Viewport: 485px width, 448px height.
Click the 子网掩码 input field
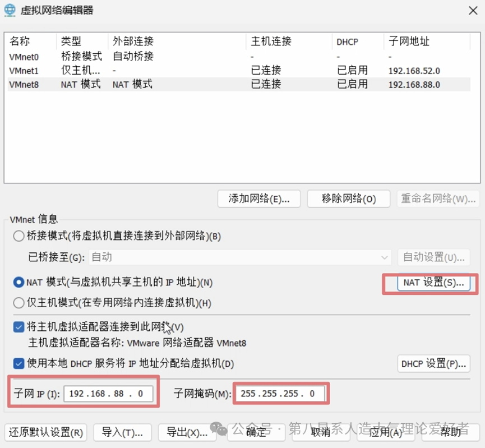(280, 394)
